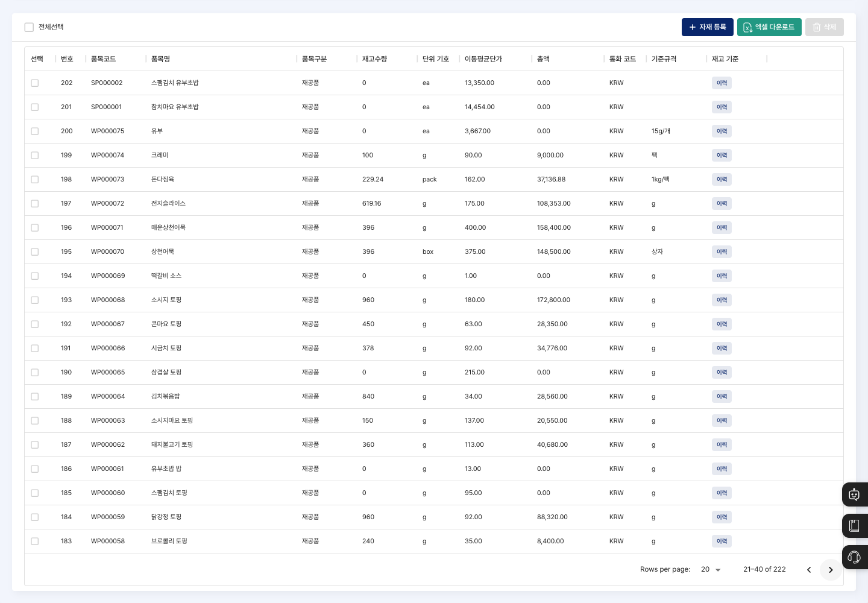Click item name 돼지불고기 토핑
This screenshot has height=603, width=868.
(172, 445)
